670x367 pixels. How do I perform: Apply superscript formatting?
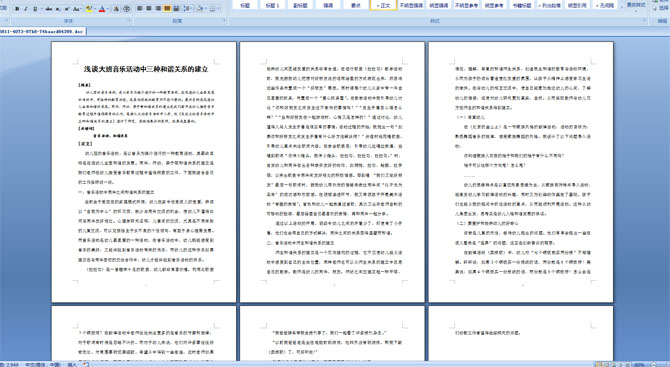[67, 9]
